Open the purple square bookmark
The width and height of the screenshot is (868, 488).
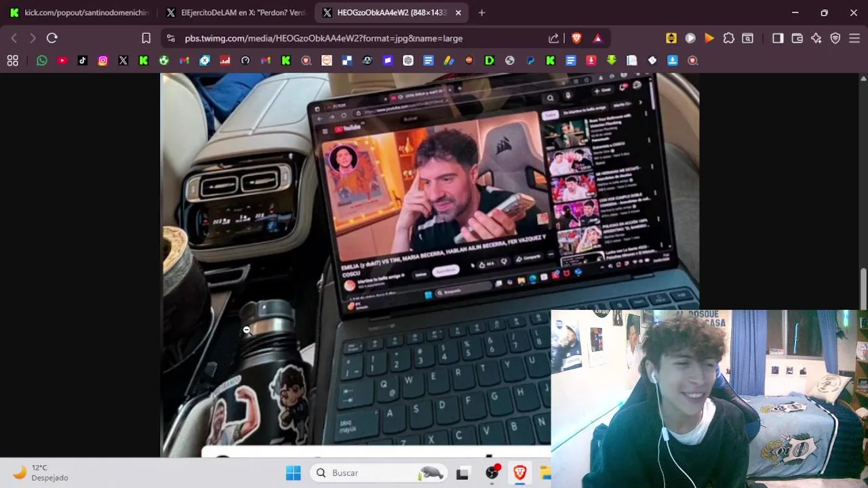point(387,61)
